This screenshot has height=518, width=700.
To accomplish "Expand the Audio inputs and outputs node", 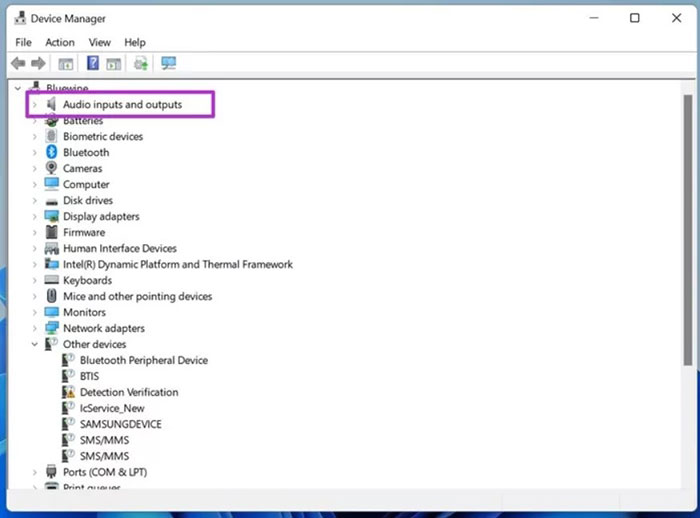I will pyautogui.click(x=34, y=104).
